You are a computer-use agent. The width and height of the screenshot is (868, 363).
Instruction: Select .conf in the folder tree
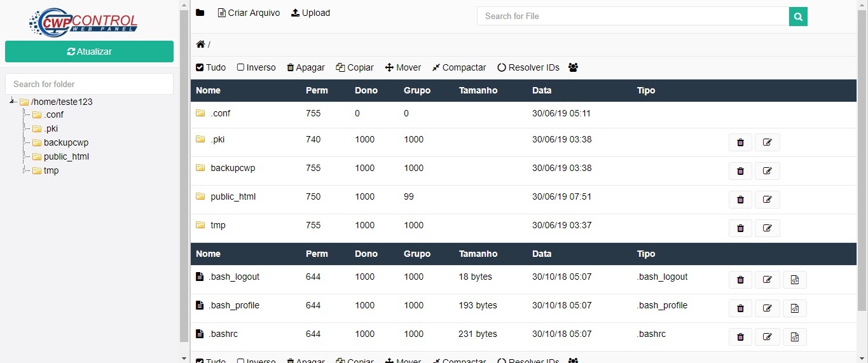[x=53, y=115]
